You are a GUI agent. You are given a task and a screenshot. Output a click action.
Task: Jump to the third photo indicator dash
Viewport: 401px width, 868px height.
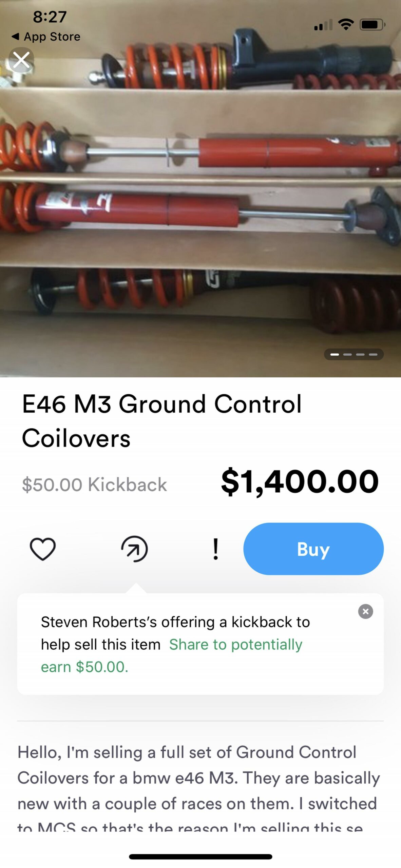click(x=360, y=354)
